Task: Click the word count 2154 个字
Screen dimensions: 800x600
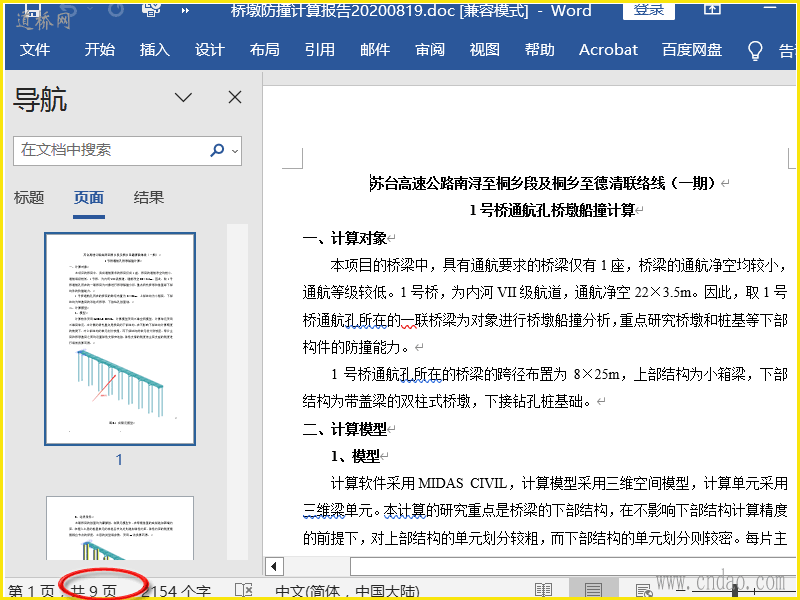Action: (x=178, y=590)
